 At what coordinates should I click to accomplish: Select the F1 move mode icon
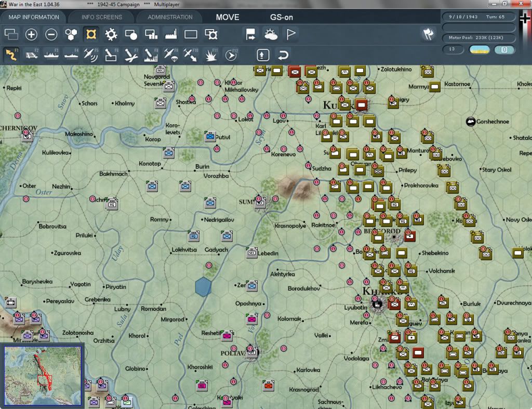11,55
